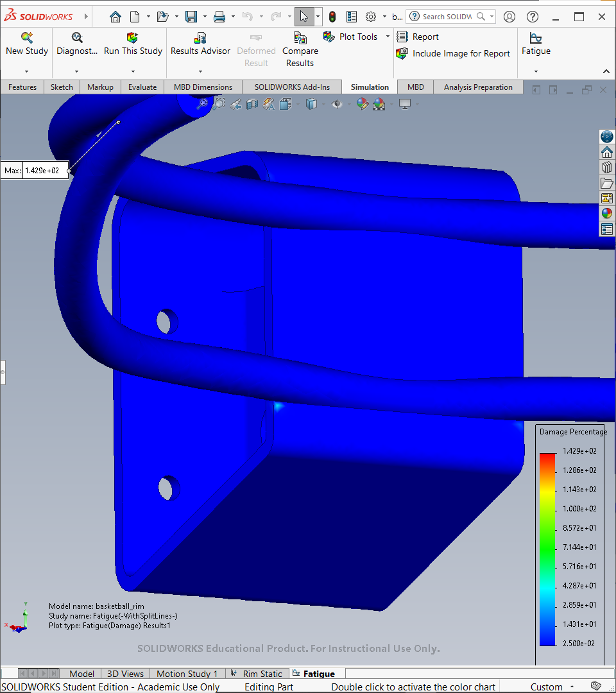Open the Display Style cube icon
The height and width of the screenshot is (693, 616).
pos(312,105)
